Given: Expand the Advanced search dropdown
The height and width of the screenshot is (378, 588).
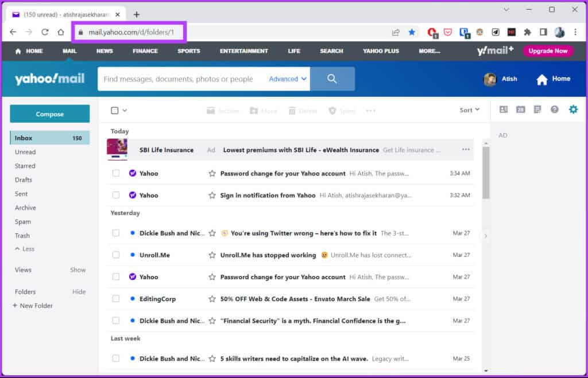Looking at the screenshot, I should click(288, 79).
